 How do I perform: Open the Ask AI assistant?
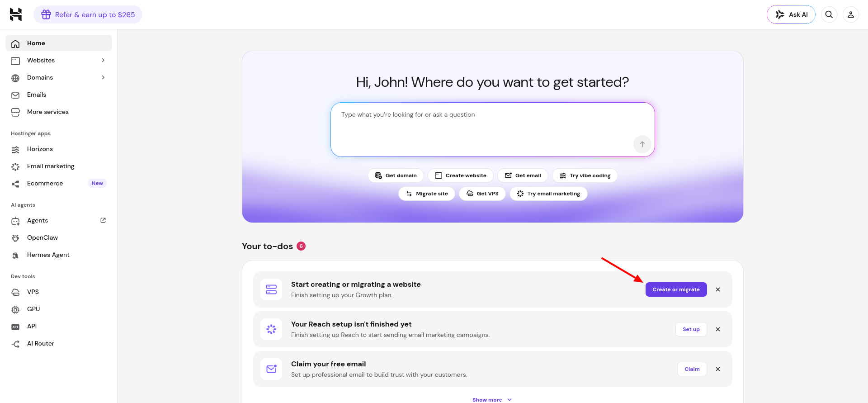coord(791,14)
